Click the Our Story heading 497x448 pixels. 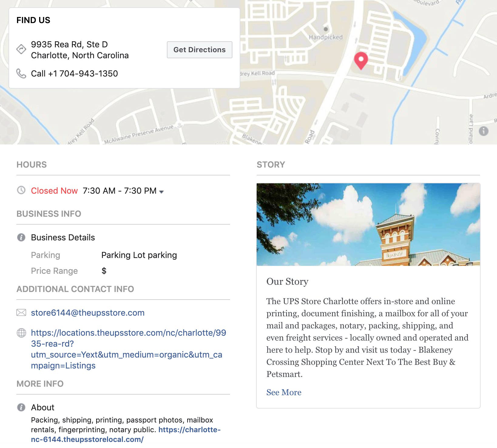pyautogui.click(x=287, y=282)
